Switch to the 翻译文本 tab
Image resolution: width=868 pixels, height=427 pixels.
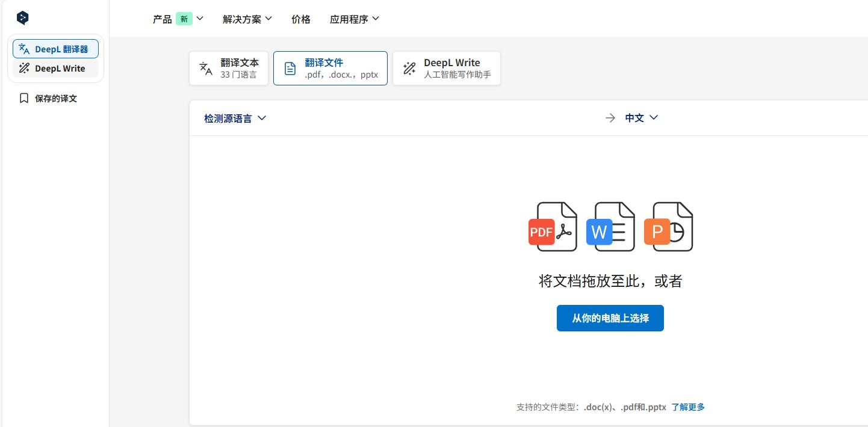pyautogui.click(x=229, y=69)
